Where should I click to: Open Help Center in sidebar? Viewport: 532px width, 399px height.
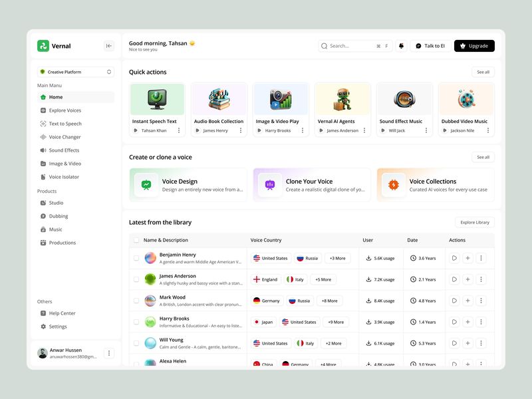76,313
